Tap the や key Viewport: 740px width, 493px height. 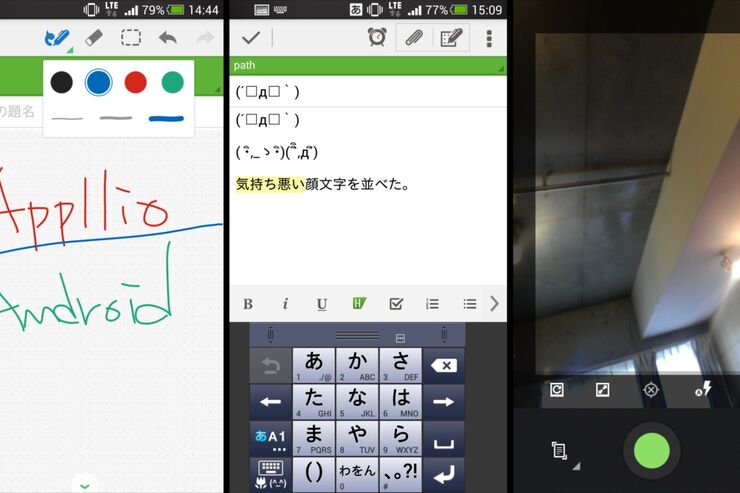357,438
